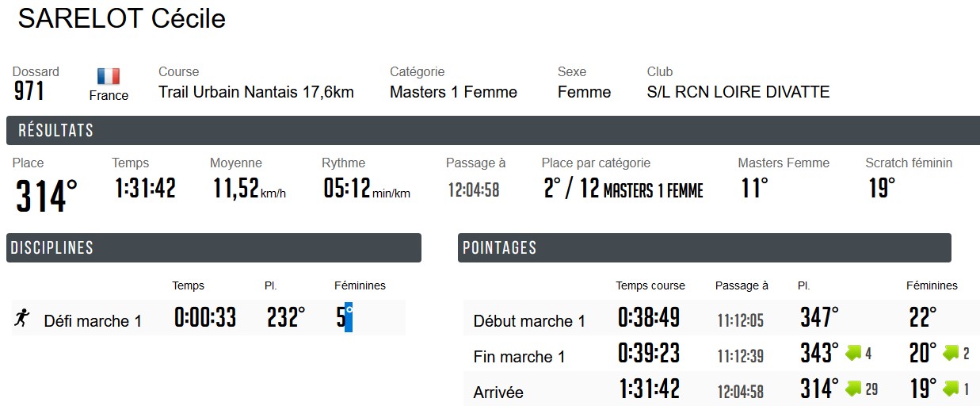
Task: Click the overall place 314°
Action: click(x=47, y=196)
